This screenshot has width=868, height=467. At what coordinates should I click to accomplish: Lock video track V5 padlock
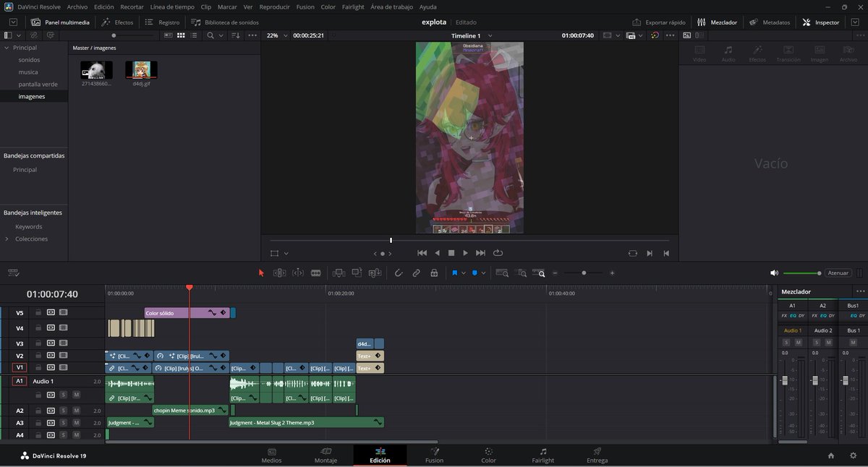click(38, 313)
